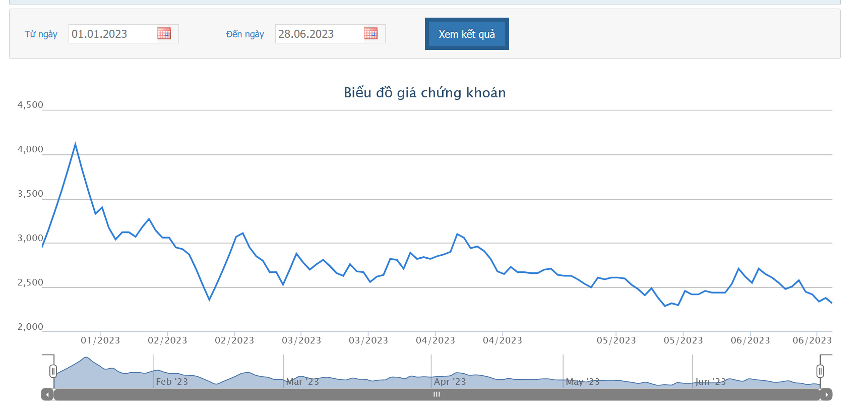Open the calendar picker for Từ ngày

pyautogui.click(x=164, y=33)
